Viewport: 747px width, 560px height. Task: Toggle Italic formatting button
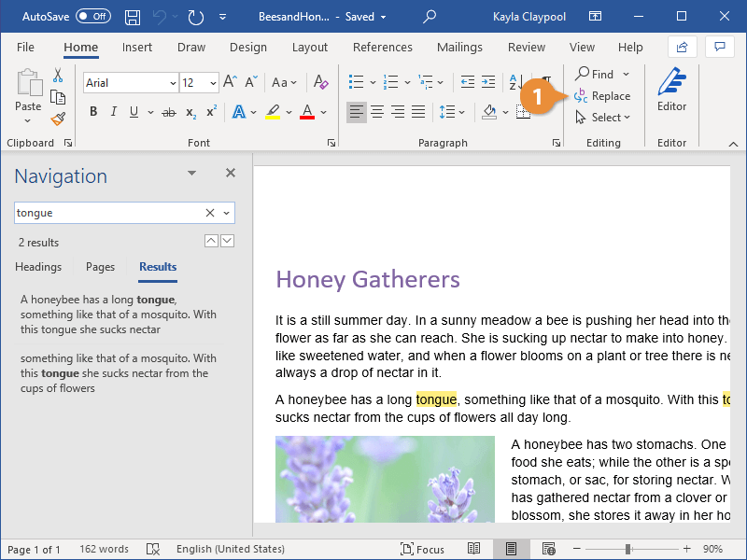[114, 112]
